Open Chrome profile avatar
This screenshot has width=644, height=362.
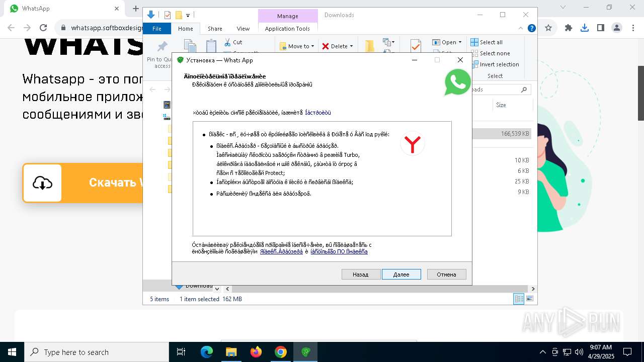[617, 28]
